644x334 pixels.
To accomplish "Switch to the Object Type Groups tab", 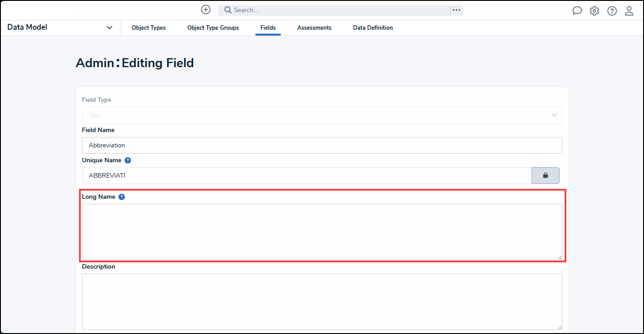I will pyautogui.click(x=213, y=27).
